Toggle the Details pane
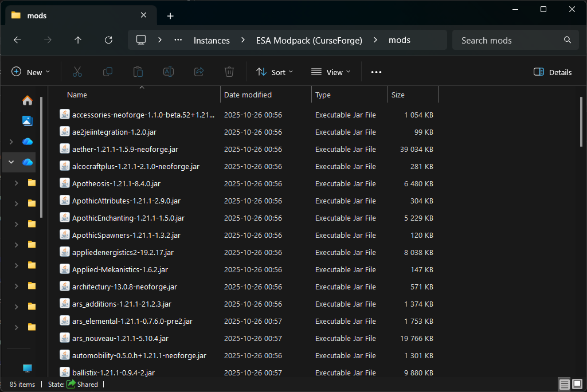587x392 pixels. click(552, 72)
